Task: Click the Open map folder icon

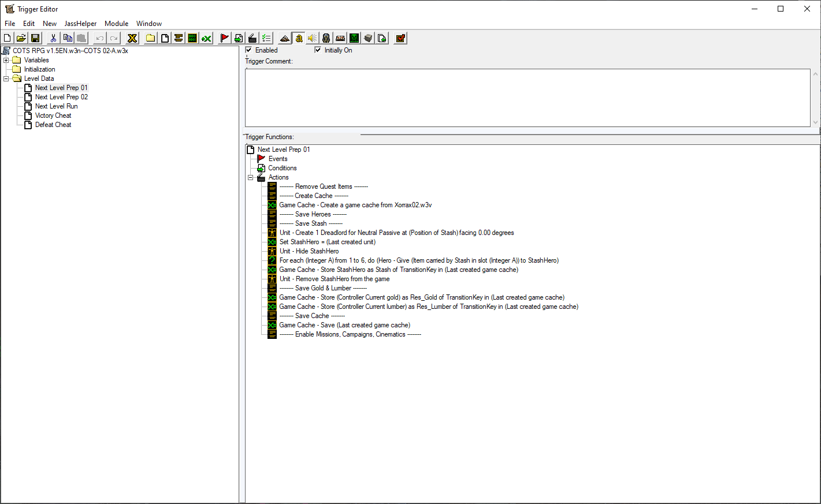Action: tap(21, 38)
